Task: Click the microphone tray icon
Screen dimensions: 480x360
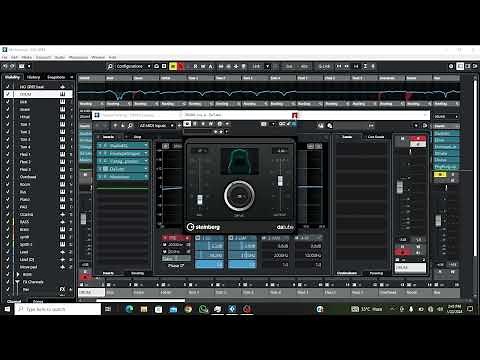Action: tap(411, 309)
